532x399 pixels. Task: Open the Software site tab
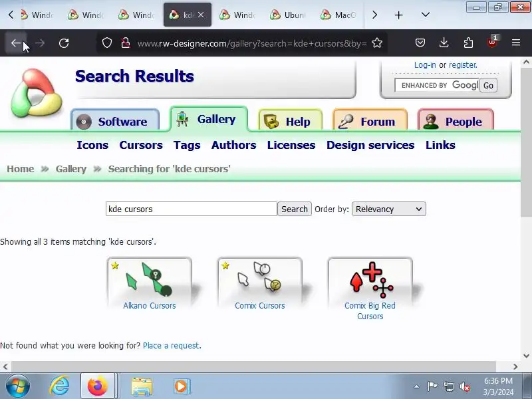(x=115, y=121)
